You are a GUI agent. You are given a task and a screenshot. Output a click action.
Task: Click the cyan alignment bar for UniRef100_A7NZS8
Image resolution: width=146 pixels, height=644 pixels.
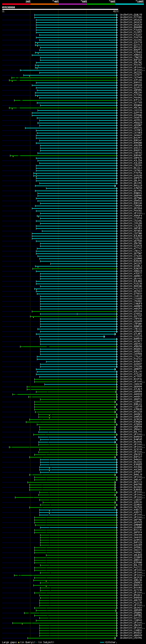[82, 188]
